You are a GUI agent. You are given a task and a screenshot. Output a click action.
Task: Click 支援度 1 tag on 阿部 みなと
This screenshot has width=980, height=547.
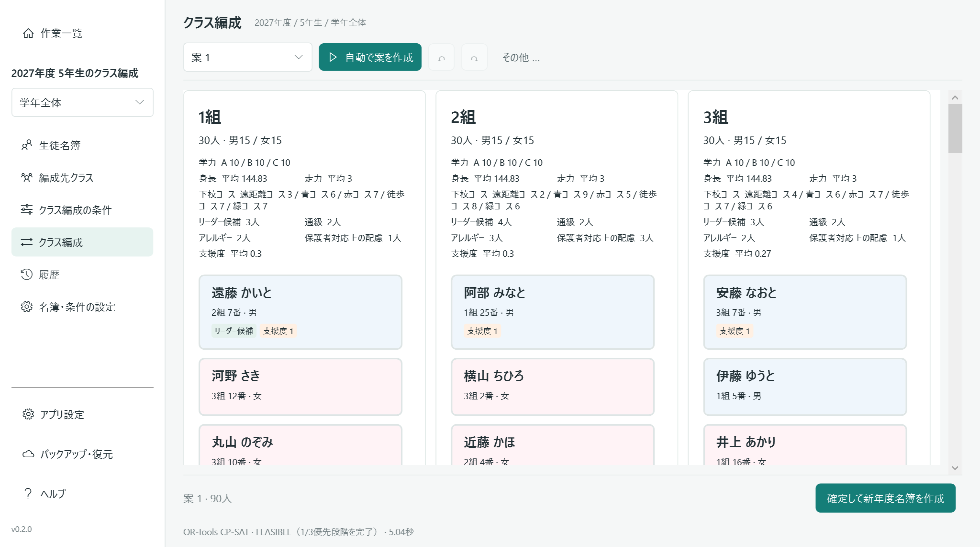482,331
